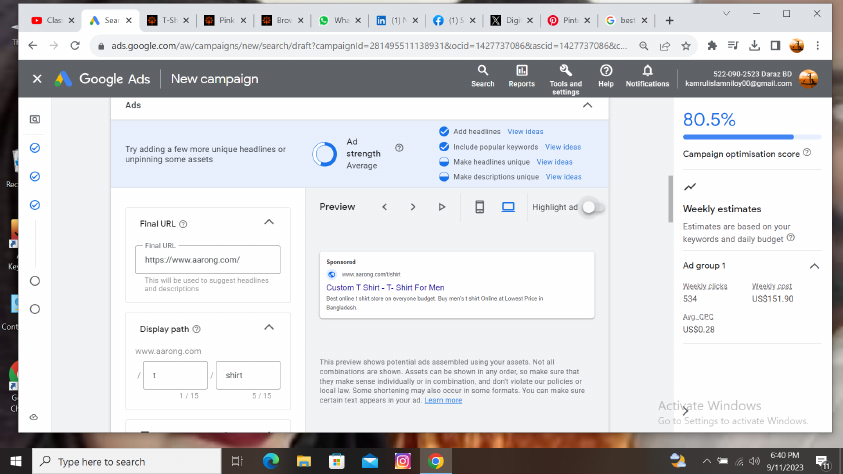Collapse the Ads section

coord(588,105)
